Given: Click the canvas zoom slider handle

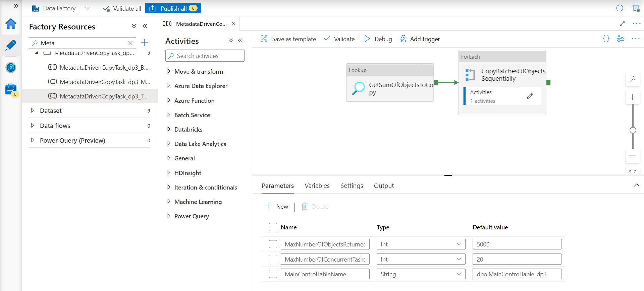Looking at the screenshot, I should (633, 130).
